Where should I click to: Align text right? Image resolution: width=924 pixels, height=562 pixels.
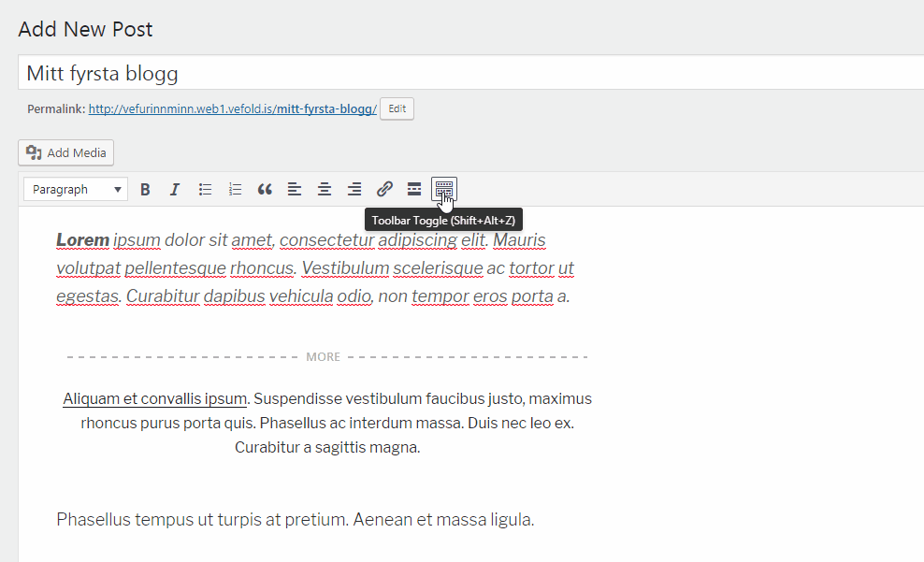(354, 190)
